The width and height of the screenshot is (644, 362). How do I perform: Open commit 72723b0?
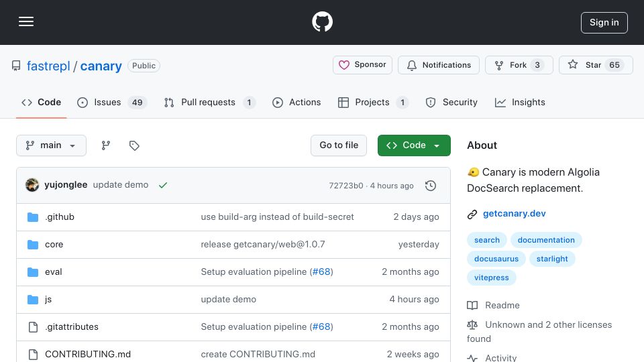pyautogui.click(x=346, y=186)
